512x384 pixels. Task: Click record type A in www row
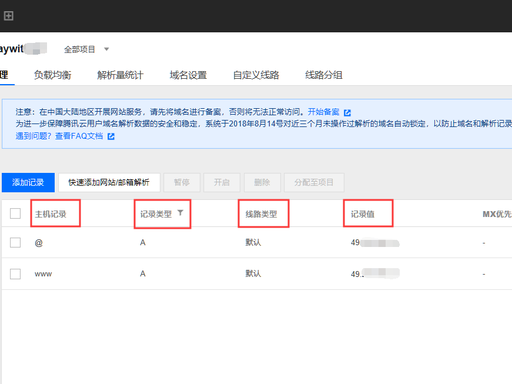(x=143, y=274)
